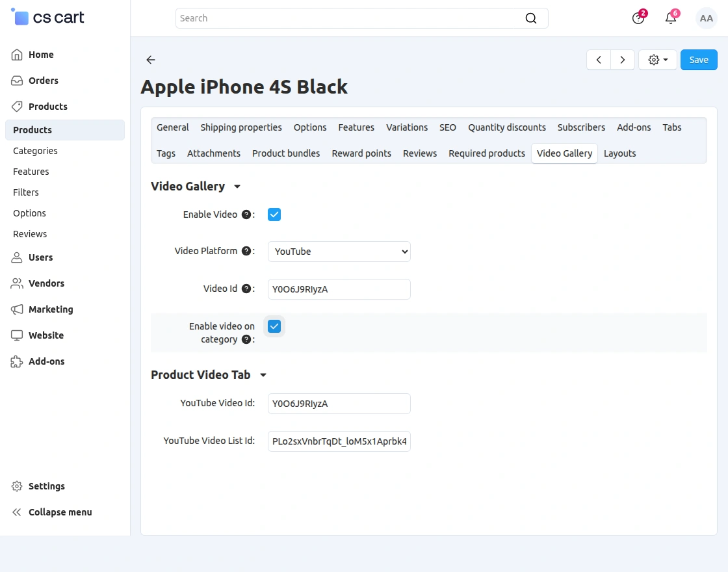Screen dimensions: 728x572
Task: Open the Video Platform dropdown
Action: [339, 252]
